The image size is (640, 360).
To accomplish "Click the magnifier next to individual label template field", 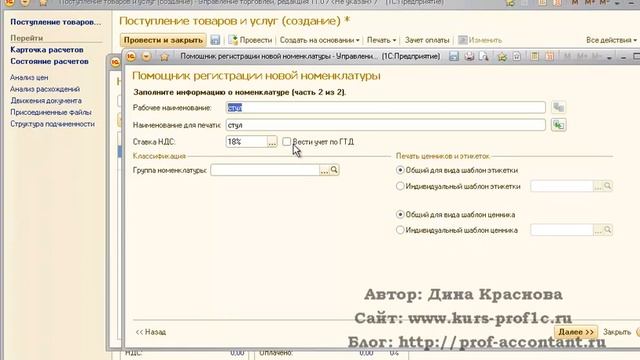I will pos(608,186).
